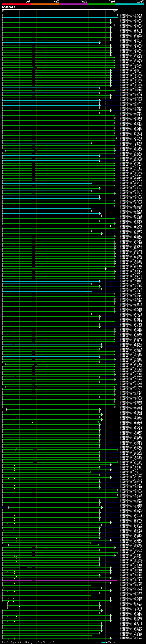This screenshot has width=146, height=644.
Task: Open hit UniRef100_B4NKX6
Action: [x=131, y=216]
